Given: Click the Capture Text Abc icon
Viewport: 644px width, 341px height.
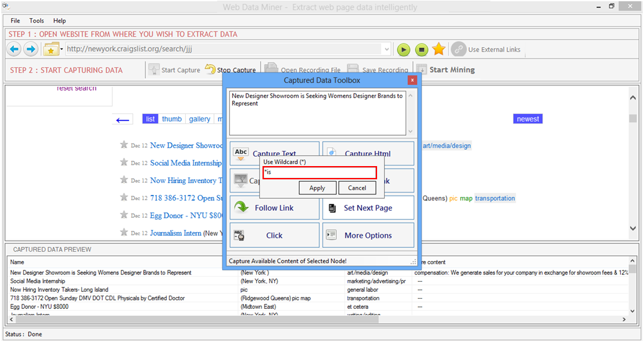Looking at the screenshot, I should coord(241,154).
